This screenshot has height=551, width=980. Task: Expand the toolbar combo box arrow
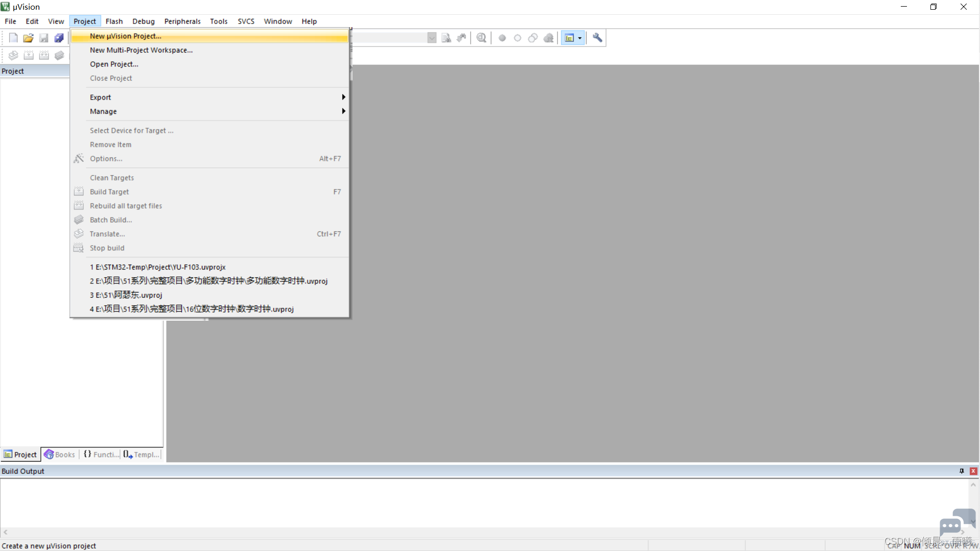coord(432,38)
